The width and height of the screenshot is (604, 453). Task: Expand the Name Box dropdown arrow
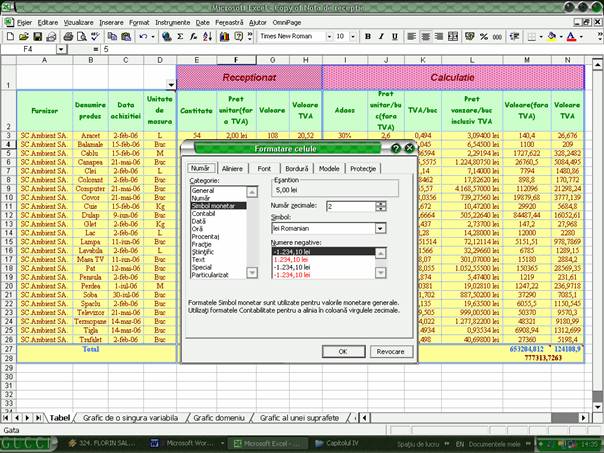pyautogui.click(x=61, y=49)
